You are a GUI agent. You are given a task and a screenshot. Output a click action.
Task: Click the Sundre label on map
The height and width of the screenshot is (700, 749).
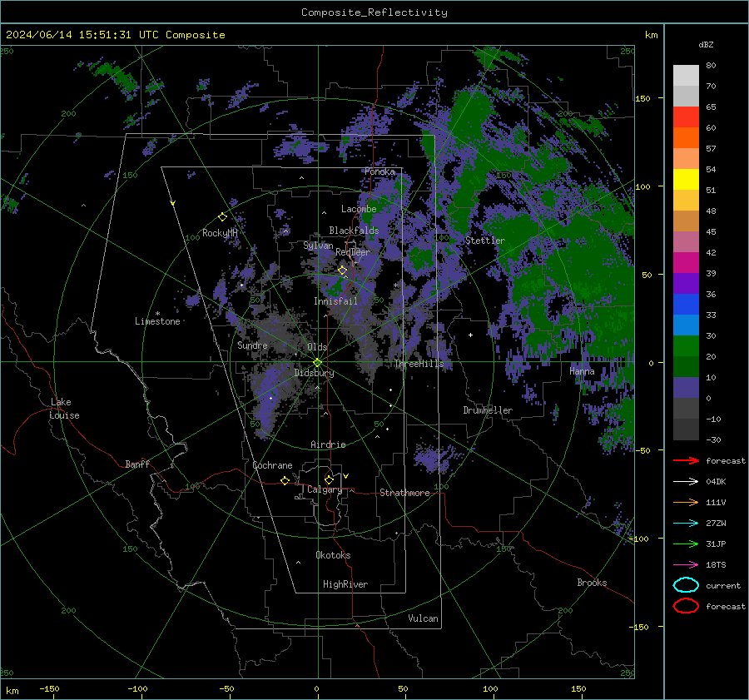tap(252, 345)
